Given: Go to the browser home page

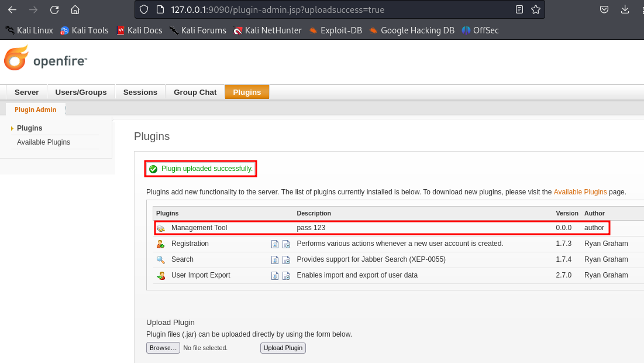Looking at the screenshot, I should pyautogui.click(x=75, y=10).
